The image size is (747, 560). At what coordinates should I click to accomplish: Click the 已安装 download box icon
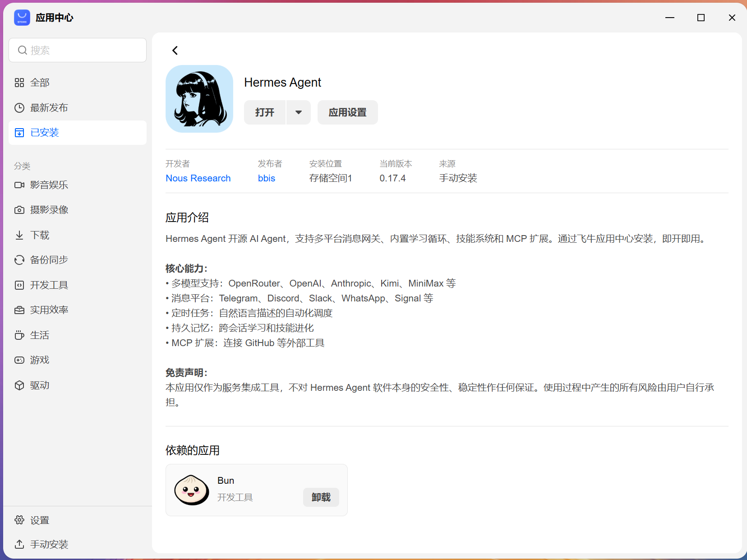pos(19,133)
